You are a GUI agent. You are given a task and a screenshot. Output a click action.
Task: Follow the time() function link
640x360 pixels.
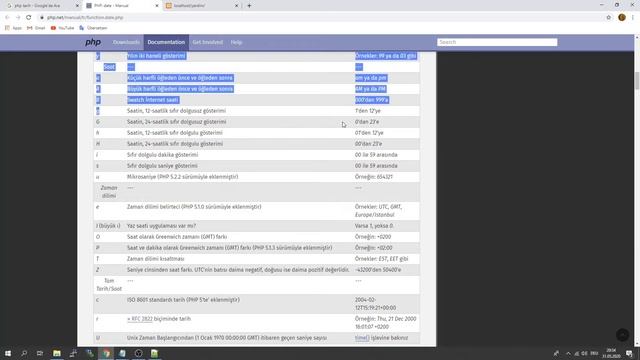(x=362, y=338)
